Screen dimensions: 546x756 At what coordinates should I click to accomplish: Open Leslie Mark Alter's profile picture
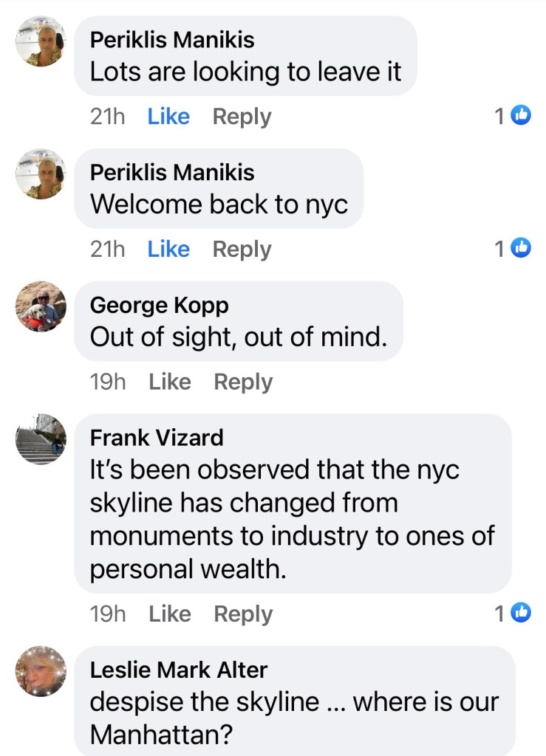[41, 670]
